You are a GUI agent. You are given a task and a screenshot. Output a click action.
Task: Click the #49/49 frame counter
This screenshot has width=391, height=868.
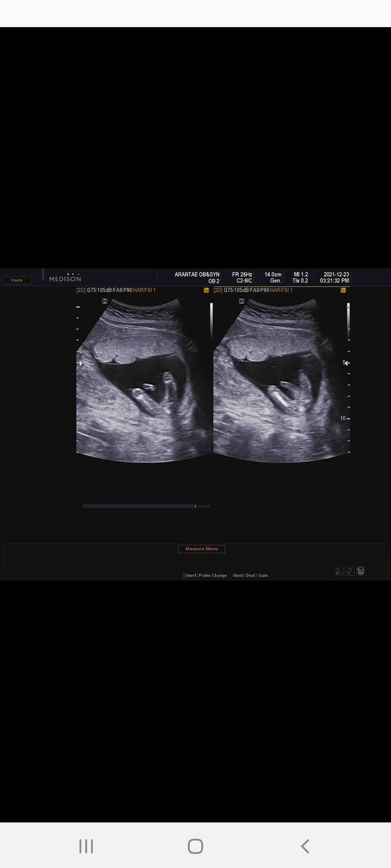coord(204,506)
